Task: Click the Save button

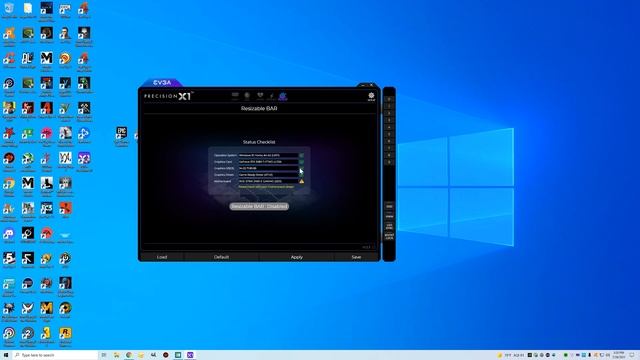Action: [x=356, y=257]
